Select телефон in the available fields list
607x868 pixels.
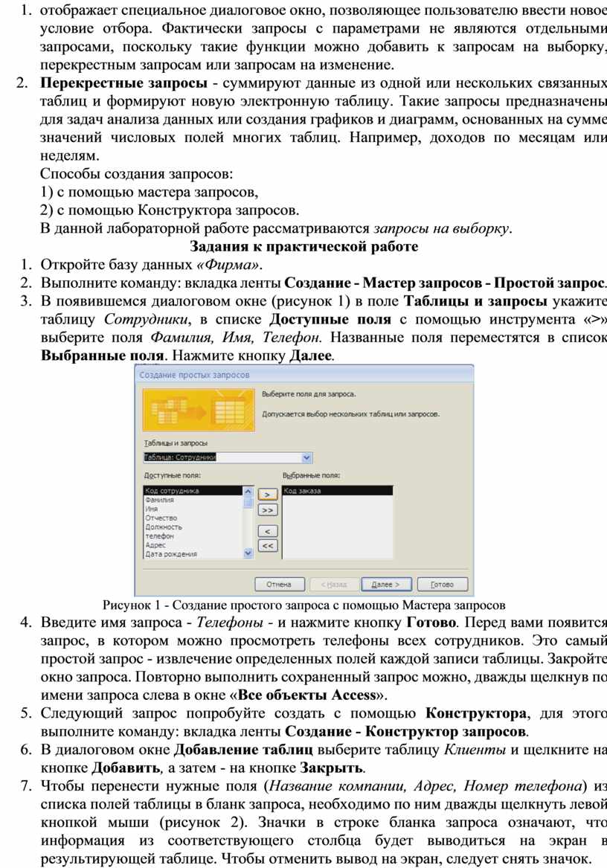tap(193, 536)
